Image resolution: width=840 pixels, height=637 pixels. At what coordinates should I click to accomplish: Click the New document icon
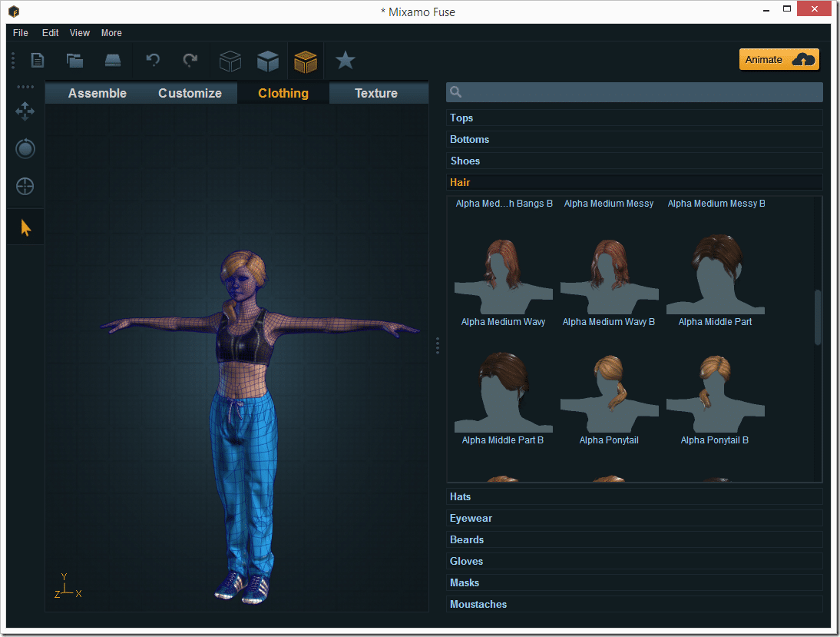[38, 60]
